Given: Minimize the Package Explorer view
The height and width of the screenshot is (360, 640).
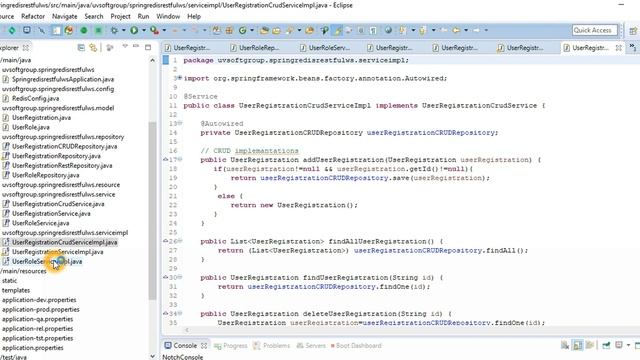Looking at the screenshot, I should coord(136,47).
